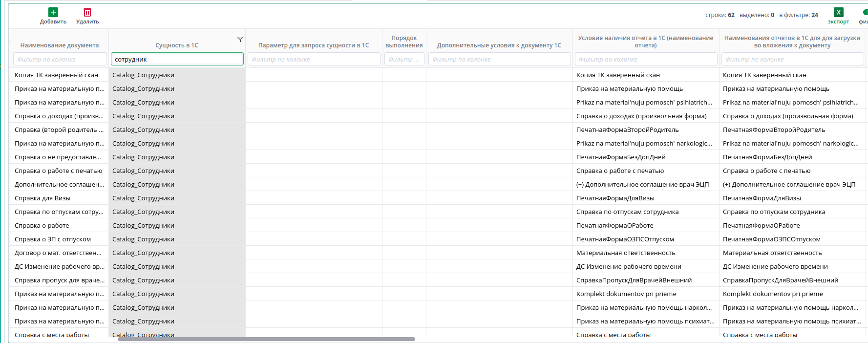Screen dimensions: 868x343
Task: Click (+) Дополнительное соглашение врач ЭЦП in condition column
Action: point(642,184)
